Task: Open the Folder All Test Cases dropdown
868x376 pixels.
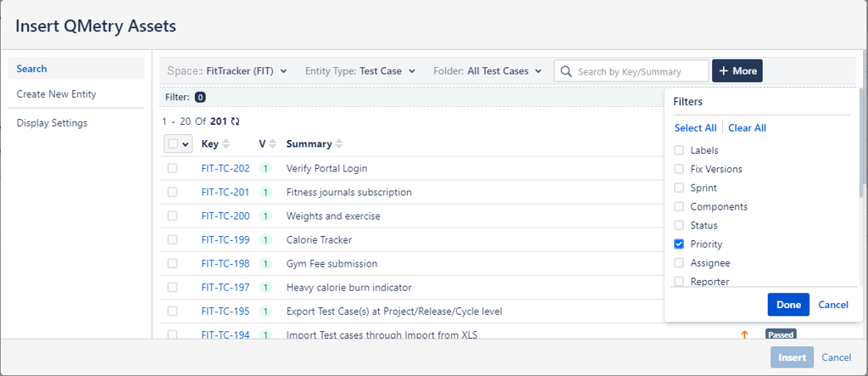Action: 487,71
